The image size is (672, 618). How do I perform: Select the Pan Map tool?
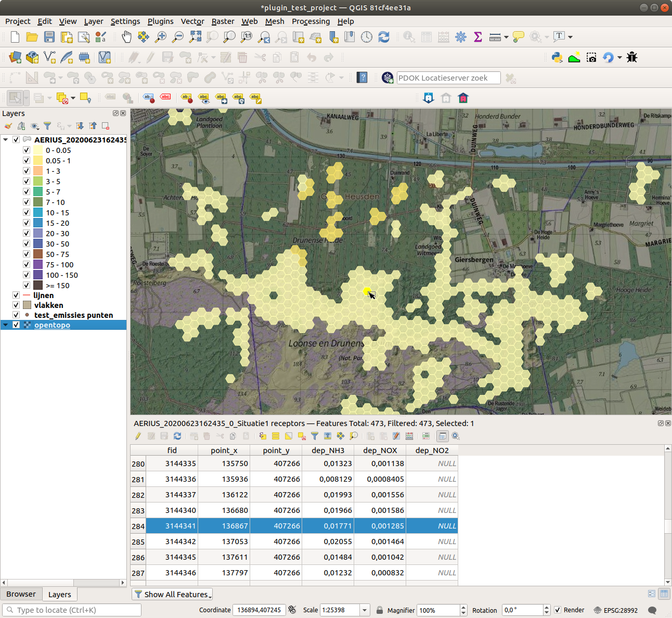point(126,37)
